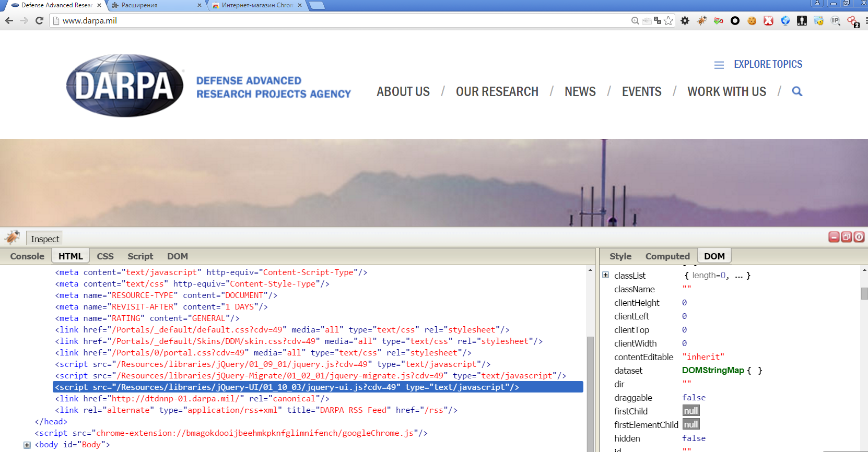
Task: Select the HTML tab
Action: (x=71, y=256)
